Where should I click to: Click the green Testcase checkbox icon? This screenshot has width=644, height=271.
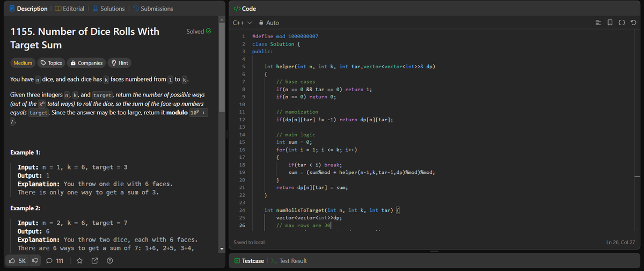pyautogui.click(x=238, y=261)
